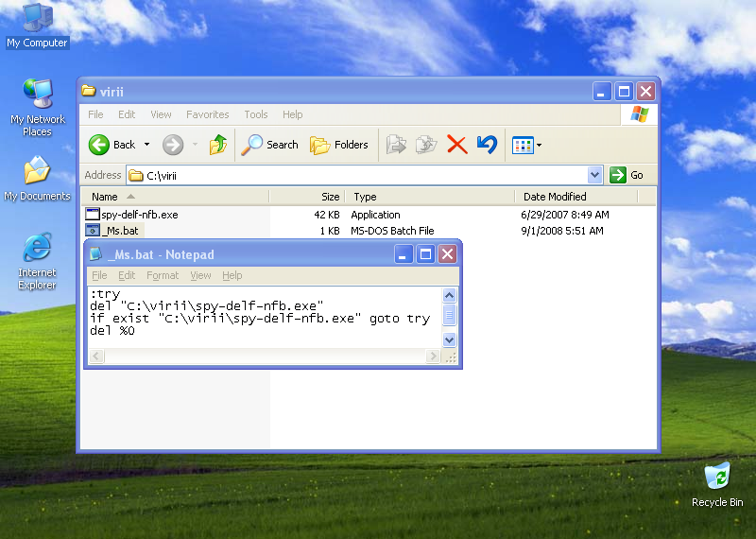756x539 pixels.
Task: Maximize the virii Explorer window
Action: [624, 91]
